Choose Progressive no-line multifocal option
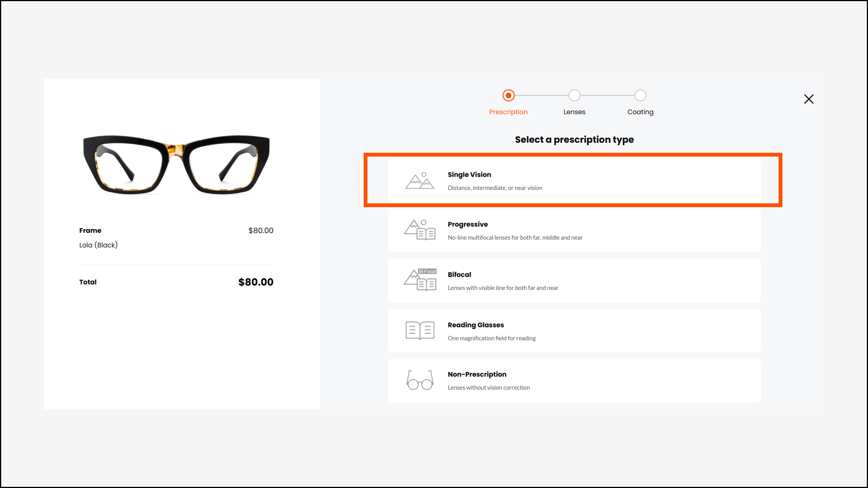The height and width of the screenshot is (488, 868). coord(514,237)
